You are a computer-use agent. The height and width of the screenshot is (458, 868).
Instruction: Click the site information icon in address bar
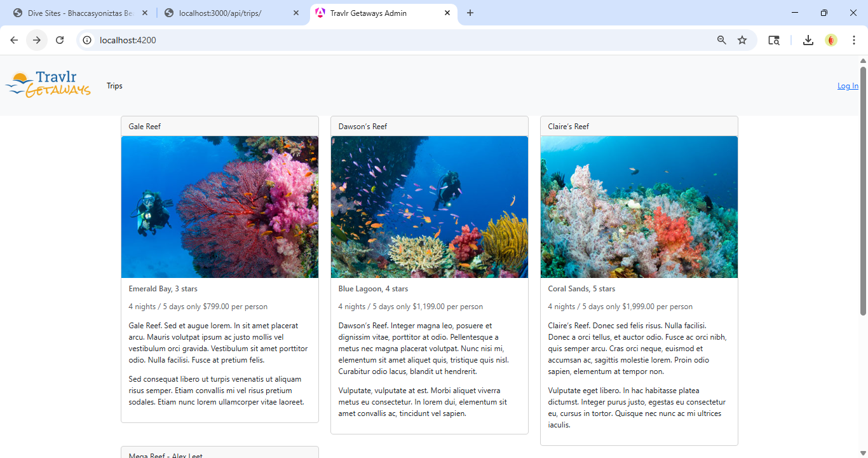88,40
